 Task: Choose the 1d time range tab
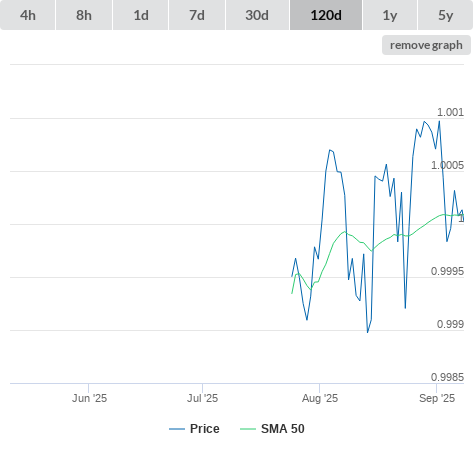tap(141, 15)
